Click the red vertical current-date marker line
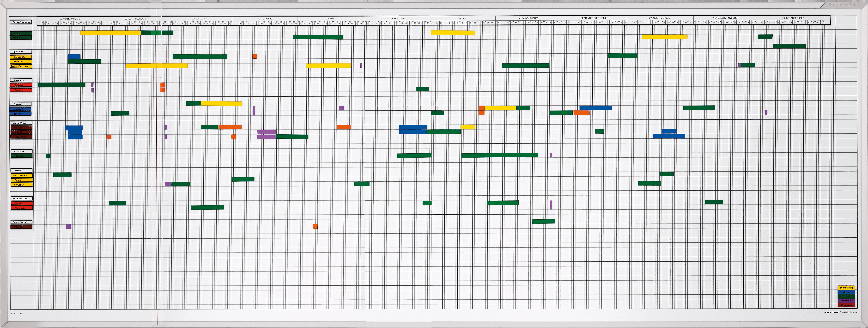The width and height of the screenshot is (868, 328). [x=157, y=169]
